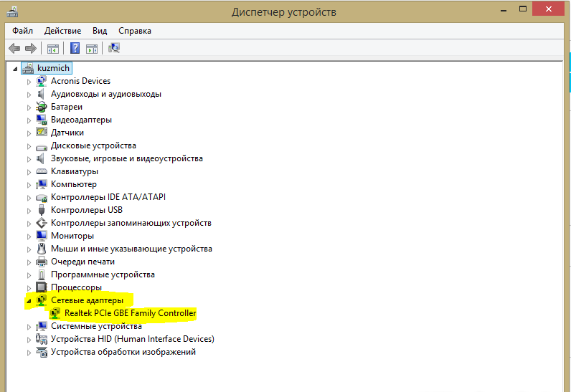The image size is (571, 392).
Task: Open the Справка menu
Action: [135, 31]
